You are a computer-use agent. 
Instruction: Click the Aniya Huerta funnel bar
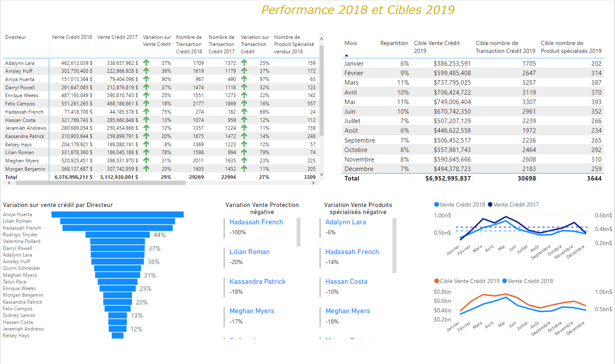[x=117, y=214]
